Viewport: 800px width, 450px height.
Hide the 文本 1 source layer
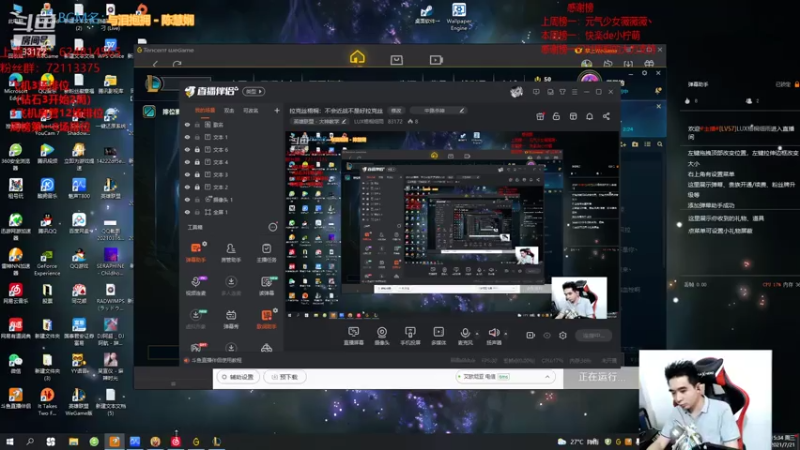click(x=187, y=137)
